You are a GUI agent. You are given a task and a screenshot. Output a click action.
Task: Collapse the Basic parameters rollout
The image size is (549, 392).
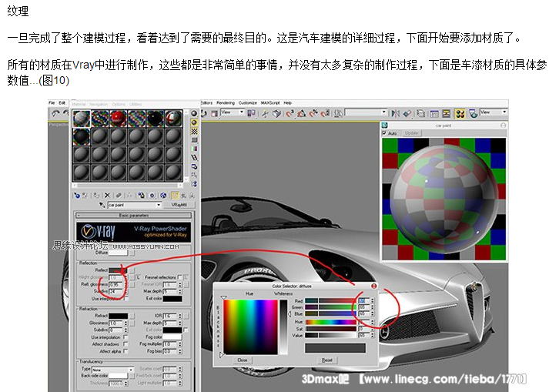point(134,215)
